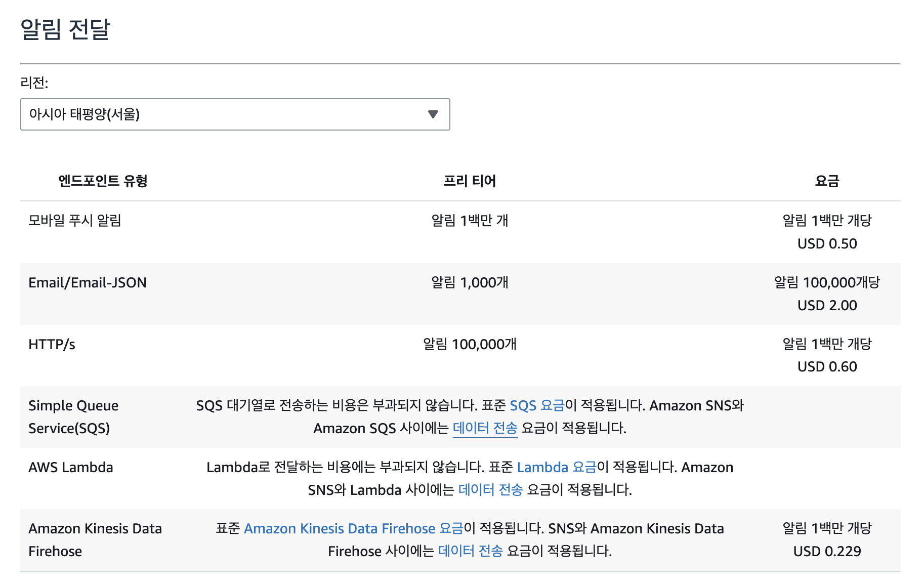Select the 모바일 푸시 알림 row label
924x585 pixels.
click(75, 220)
